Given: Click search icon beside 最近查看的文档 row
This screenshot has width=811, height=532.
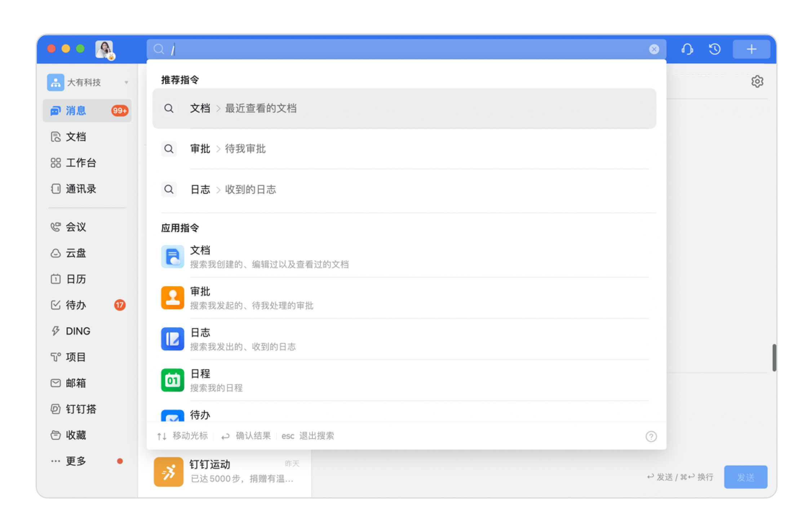Looking at the screenshot, I should point(169,108).
